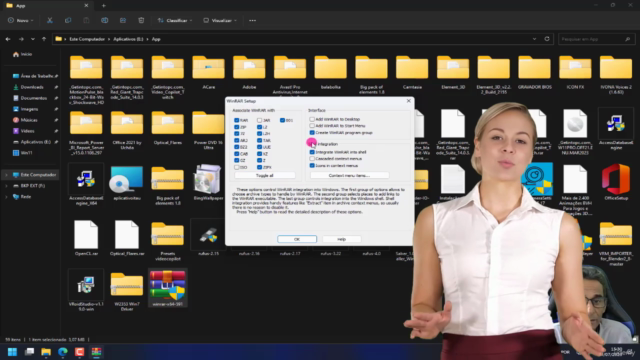Image resolution: width=640 pixels, height=360 pixels.
Task: Click the Share icon in Explorer toolbar
Action: [x=123, y=20]
